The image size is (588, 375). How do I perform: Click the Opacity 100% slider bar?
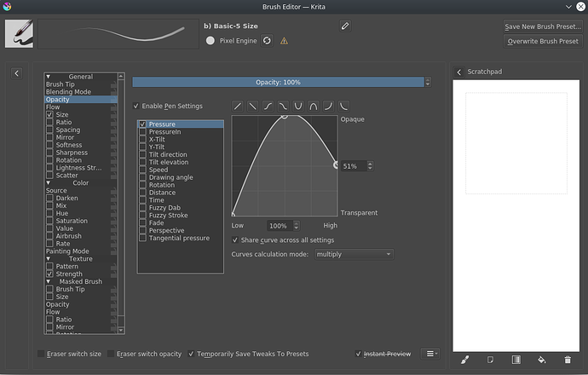coord(278,82)
